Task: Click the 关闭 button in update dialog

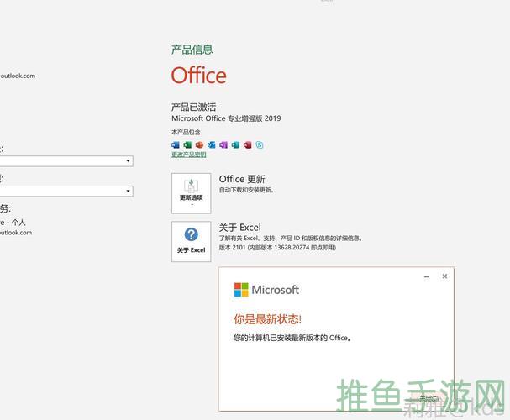Action: coord(429,398)
